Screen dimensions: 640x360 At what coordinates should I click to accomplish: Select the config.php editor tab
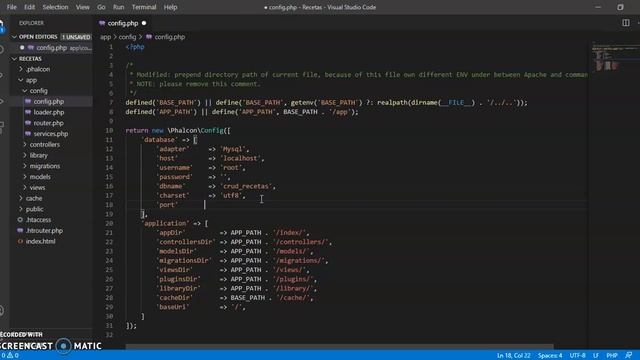(122, 23)
